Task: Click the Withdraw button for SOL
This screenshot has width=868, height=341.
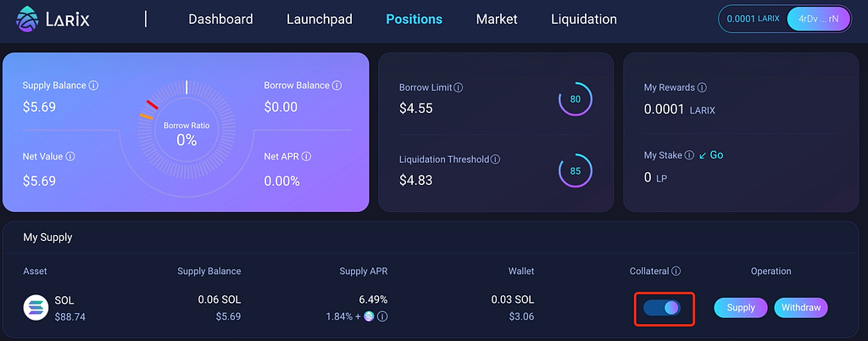Action: click(801, 308)
